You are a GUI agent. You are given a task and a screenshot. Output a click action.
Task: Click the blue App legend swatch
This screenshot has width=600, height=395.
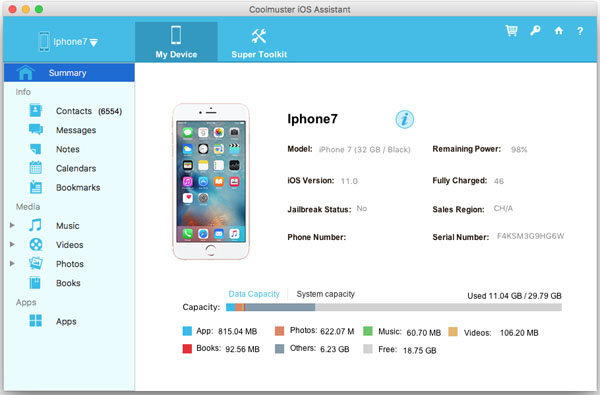click(187, 331)
